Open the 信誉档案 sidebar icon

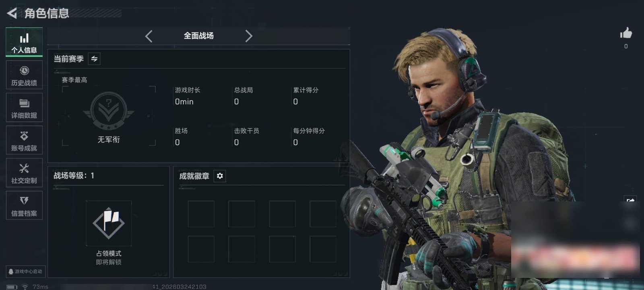[24, 205]
